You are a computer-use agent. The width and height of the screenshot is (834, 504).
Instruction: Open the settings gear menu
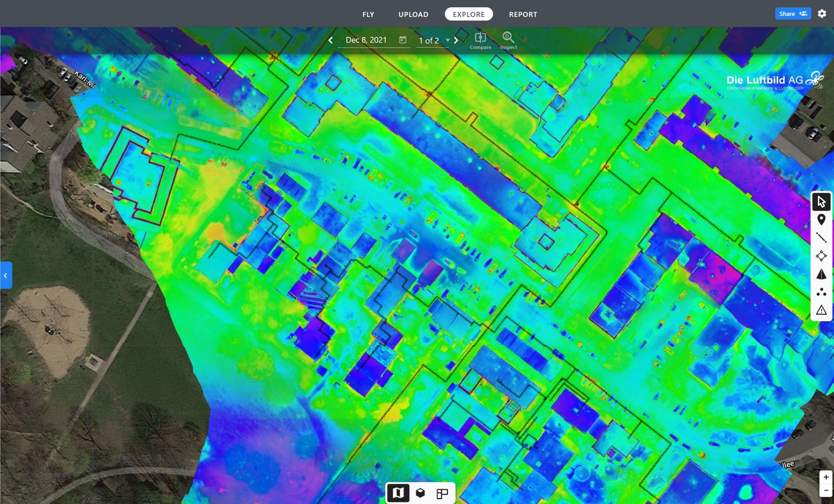pyautogui.click(x=822, y=13)
